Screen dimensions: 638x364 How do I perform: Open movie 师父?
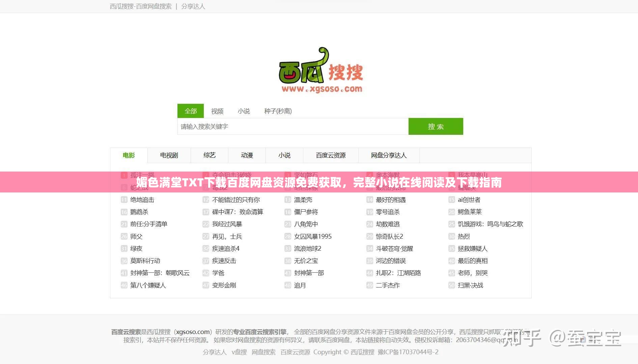click(x=136, y=237)
